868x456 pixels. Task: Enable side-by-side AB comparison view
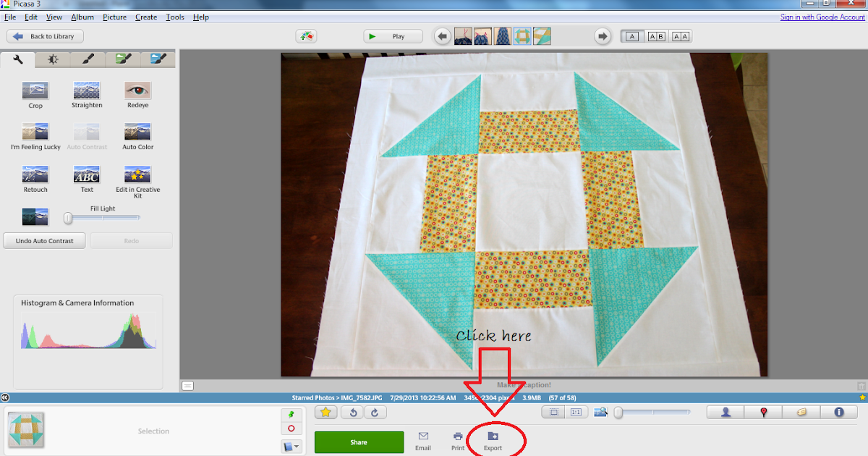pyautogui.click(x=657, y=35)
